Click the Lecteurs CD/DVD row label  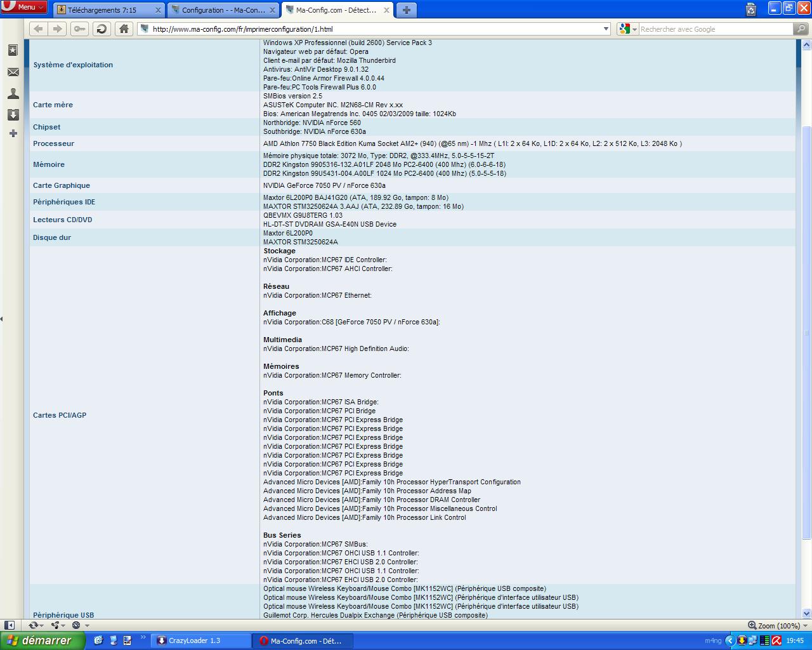coord(62,220)
